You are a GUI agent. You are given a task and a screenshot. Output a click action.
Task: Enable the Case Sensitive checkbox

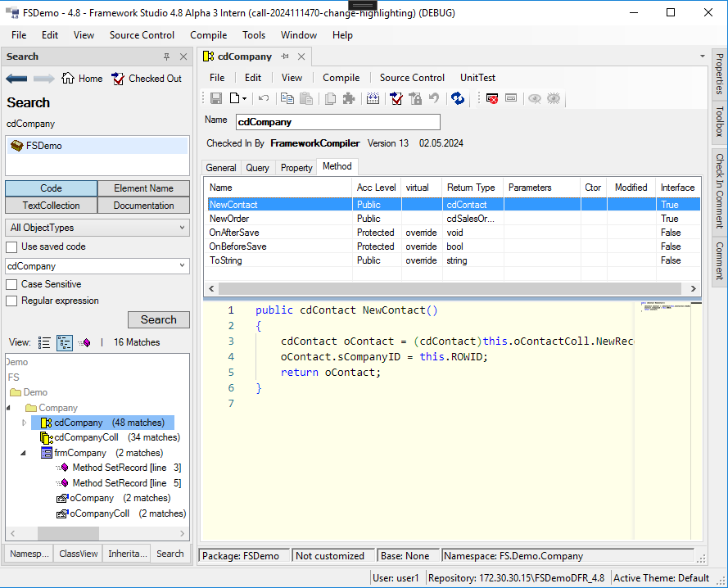(11, 284)
